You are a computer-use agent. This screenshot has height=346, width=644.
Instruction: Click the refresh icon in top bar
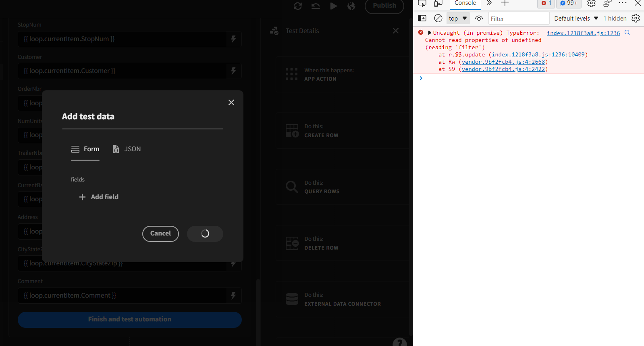click(x=298, y=6)
